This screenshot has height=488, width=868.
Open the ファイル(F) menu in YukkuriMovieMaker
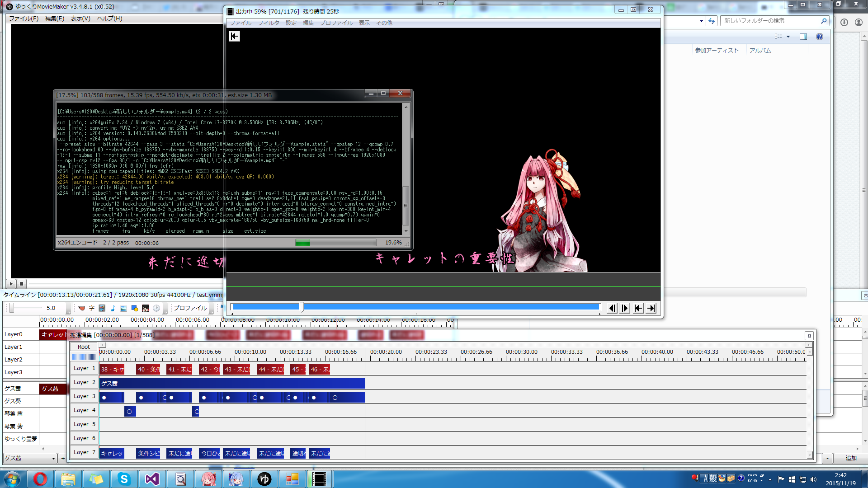tap(24, 19)
